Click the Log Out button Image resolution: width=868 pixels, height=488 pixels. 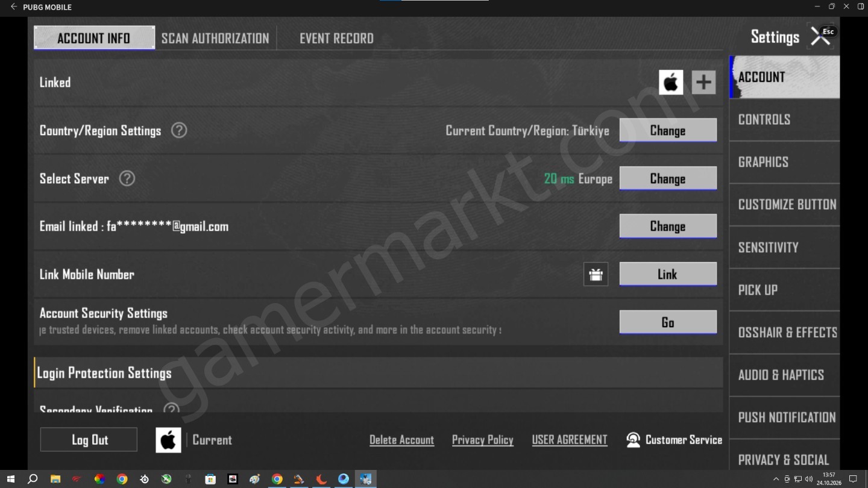pos(89,440)
